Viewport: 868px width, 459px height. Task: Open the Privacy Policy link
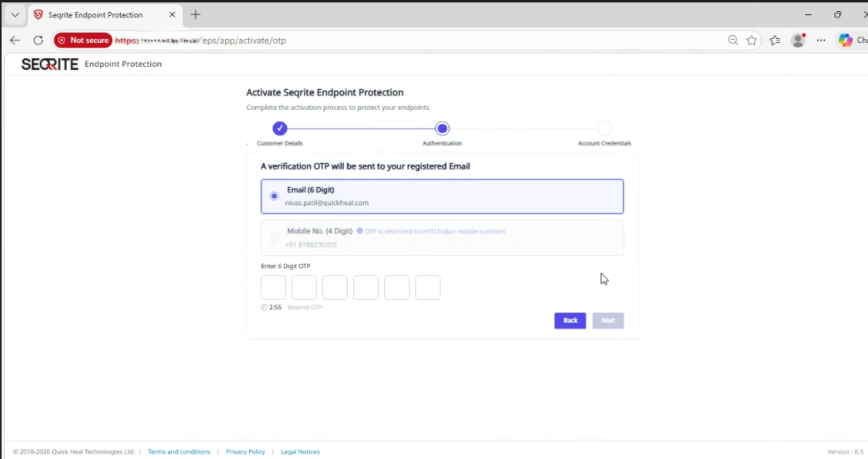tap(245, 451)
